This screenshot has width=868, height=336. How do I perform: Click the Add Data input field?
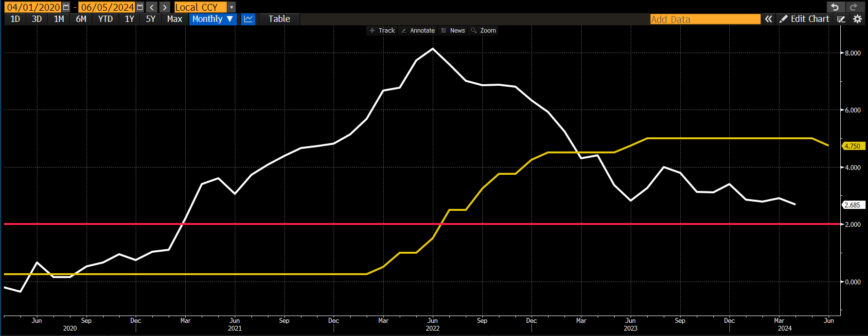click(706, 19)
